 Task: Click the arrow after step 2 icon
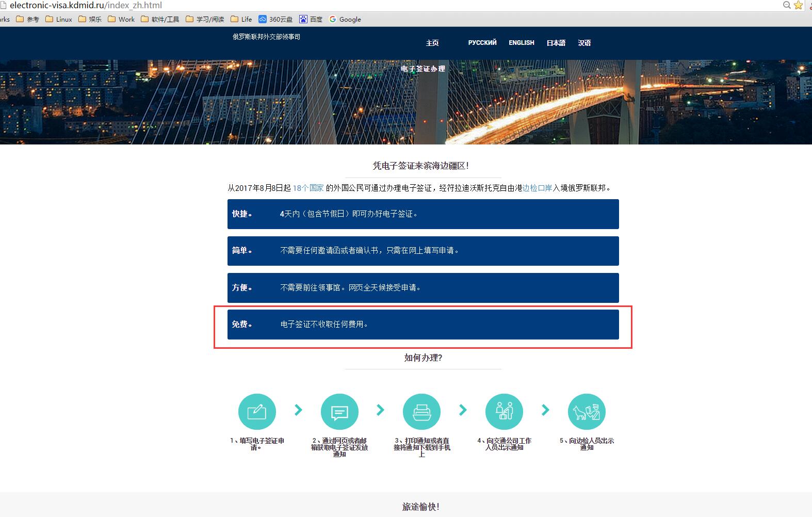click(380, 410)
